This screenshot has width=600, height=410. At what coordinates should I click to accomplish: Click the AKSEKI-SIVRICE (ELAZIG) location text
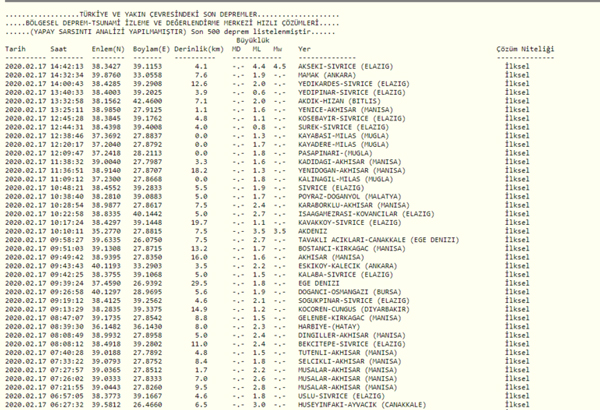[346, 67]
